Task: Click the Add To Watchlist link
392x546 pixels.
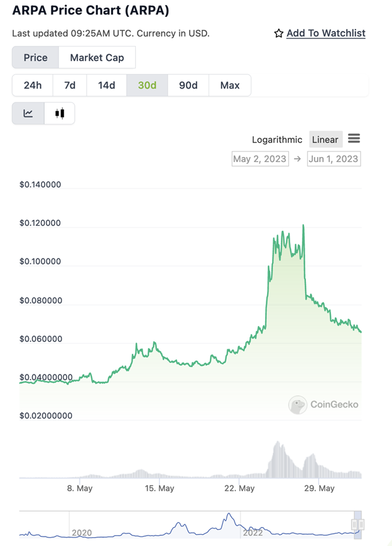Action: pyautogui.click(x=325, y=33)
